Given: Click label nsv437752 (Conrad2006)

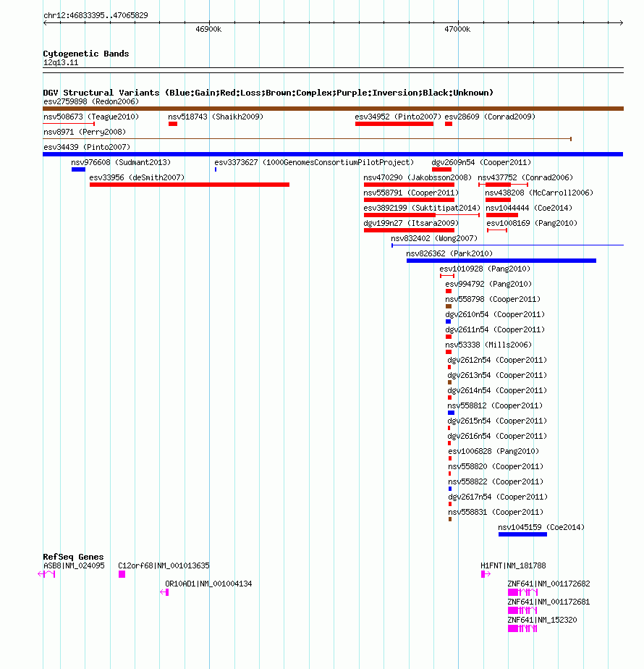Looking at the screenshot, I should coord(525,177).
